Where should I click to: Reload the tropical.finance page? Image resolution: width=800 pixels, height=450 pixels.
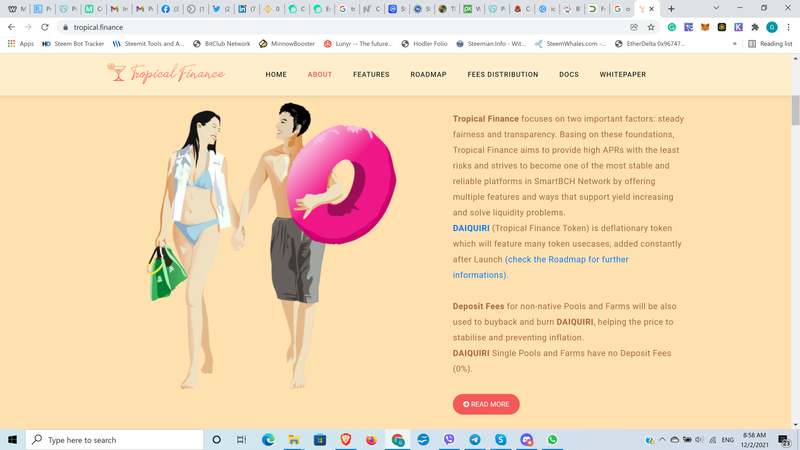tap(45, 27)
